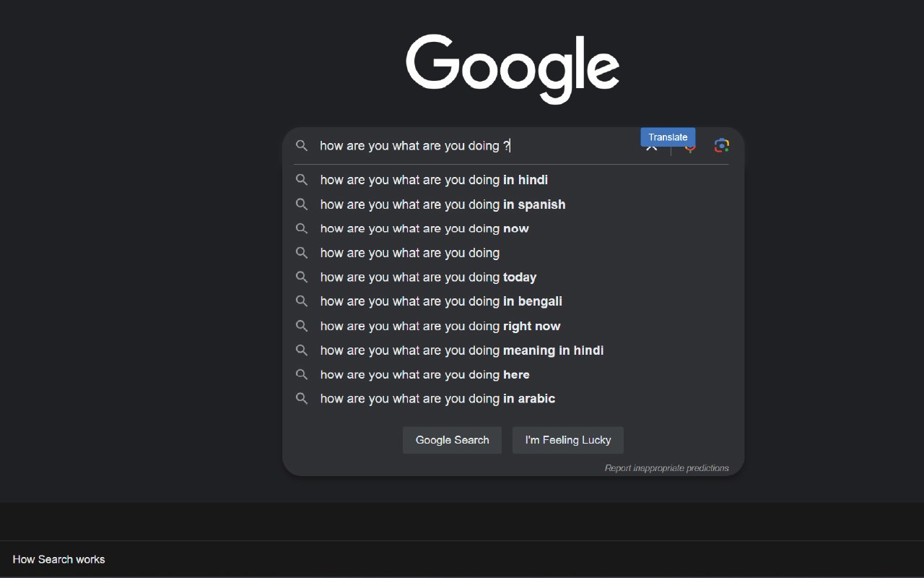This screenshot has height=578, width=924.
Task: Open the How Search works link
Action: (x=58, y=559)
